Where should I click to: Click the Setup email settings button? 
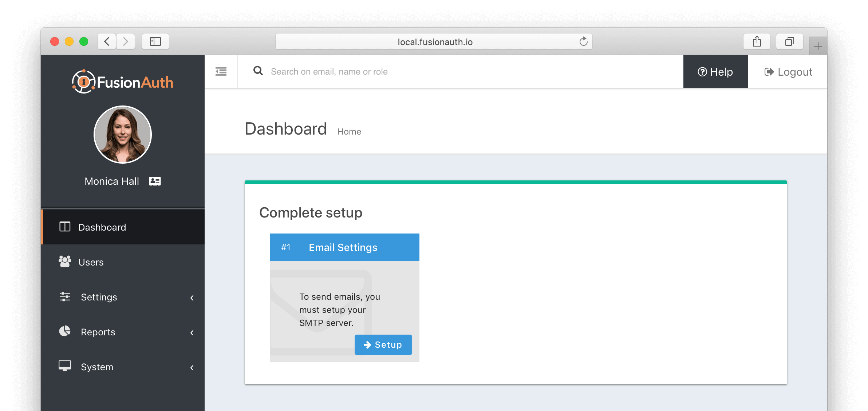[384, 344]
